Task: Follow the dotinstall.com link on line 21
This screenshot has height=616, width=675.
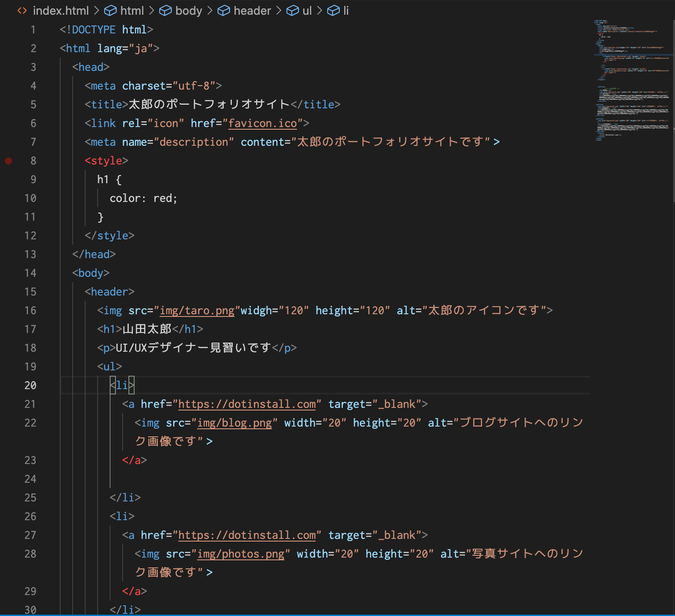Action: [x=247, y=404]
